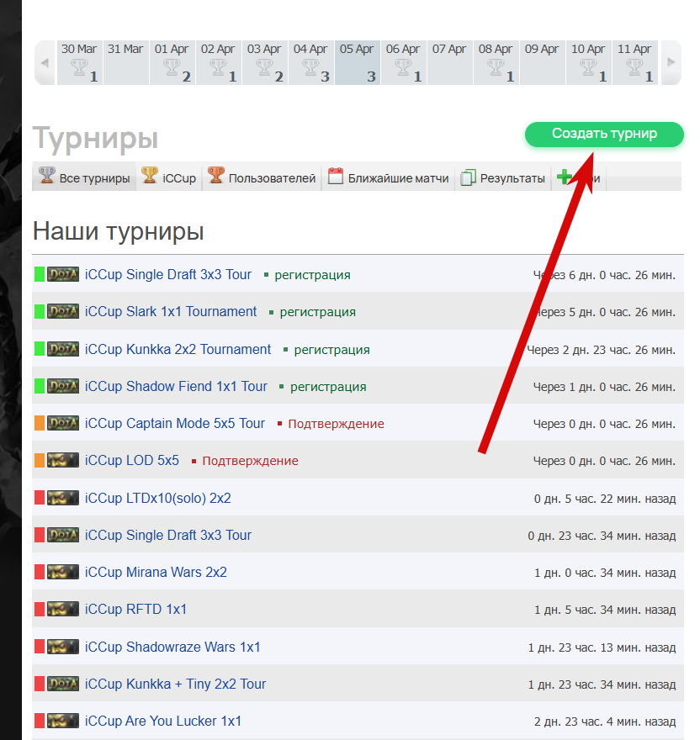Pick 03 Apr date cell

point(264,62)
